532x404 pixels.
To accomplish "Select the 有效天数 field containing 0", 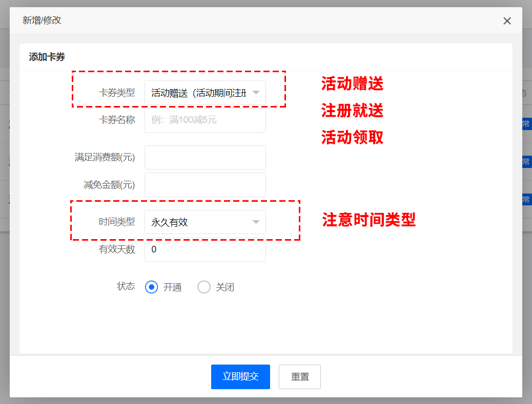I will click(x=205, y=249).
